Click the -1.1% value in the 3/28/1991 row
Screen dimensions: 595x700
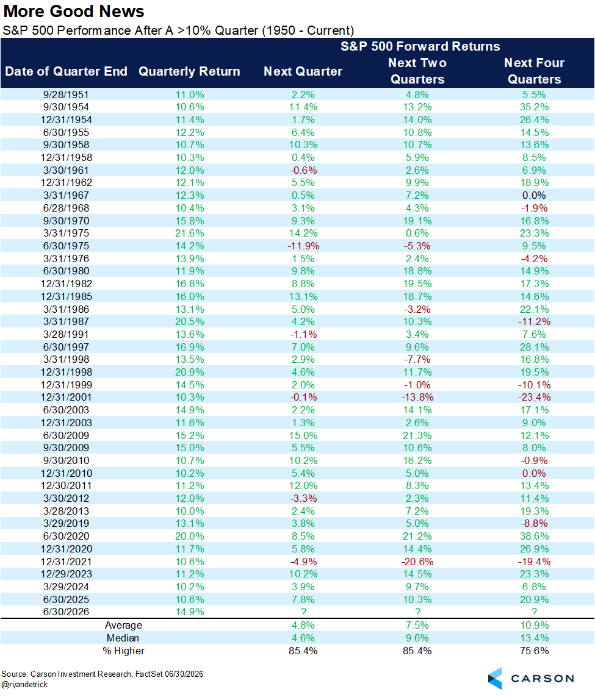click(x=303, y=334)
